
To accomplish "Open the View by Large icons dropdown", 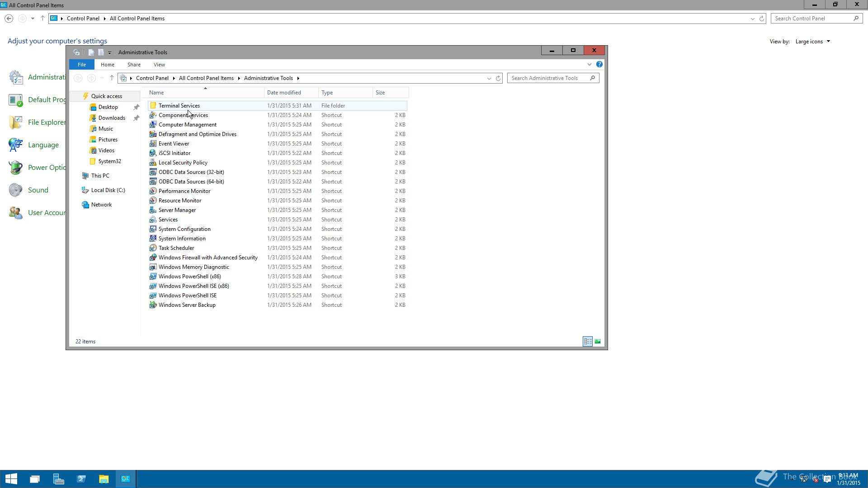I will tap(813, 42).
